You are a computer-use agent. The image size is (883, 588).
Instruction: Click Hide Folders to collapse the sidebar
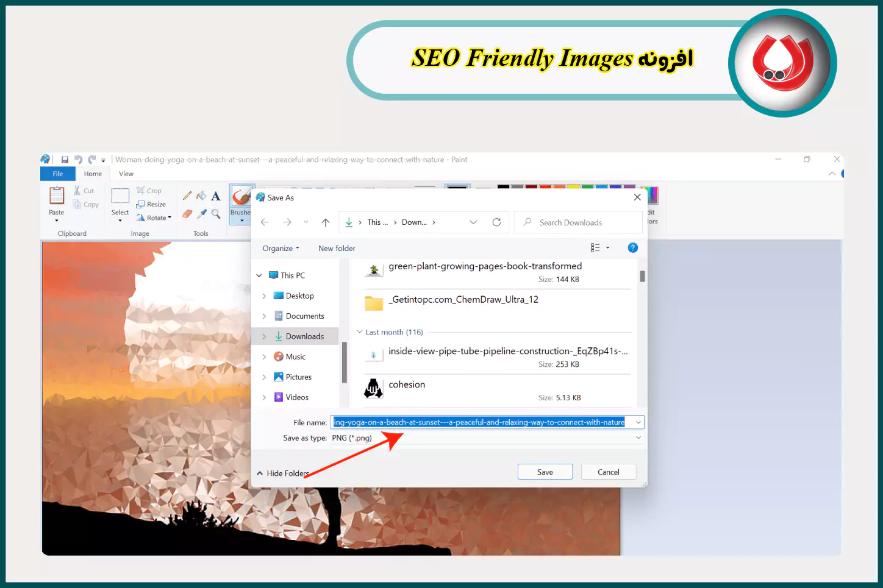click(x=283, y=473)
